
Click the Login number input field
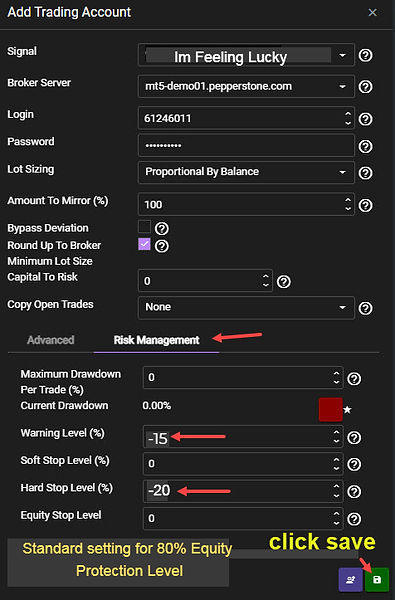pyautogui.click(x=246, y=118)
